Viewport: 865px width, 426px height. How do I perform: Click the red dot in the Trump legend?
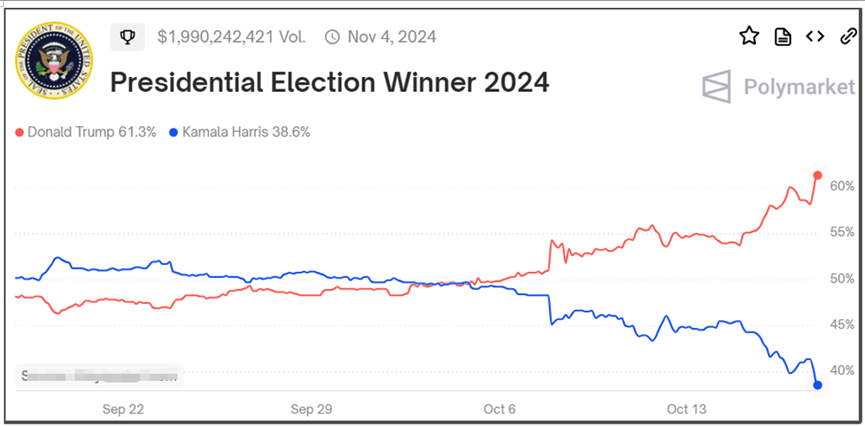(19, 132)
